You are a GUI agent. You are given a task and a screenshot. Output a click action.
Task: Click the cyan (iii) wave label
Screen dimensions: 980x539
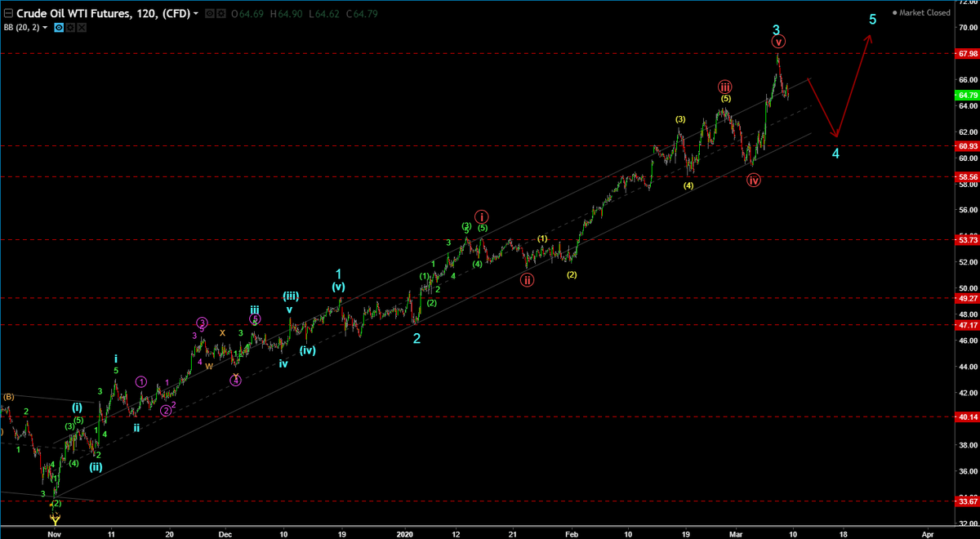coord(290,296)
